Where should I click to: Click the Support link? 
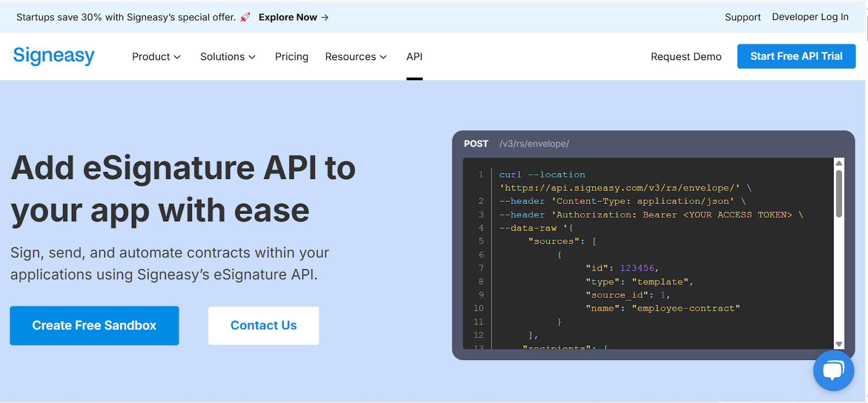pos(743,17)
